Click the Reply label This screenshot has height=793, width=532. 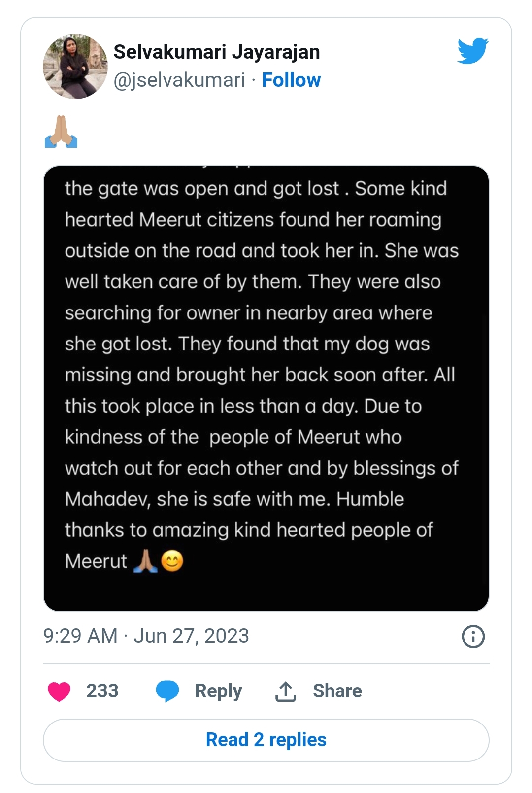click(218, 691)
